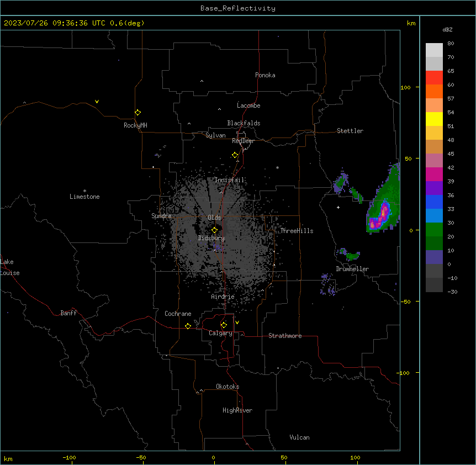Click the Olds label

[214, 218]
